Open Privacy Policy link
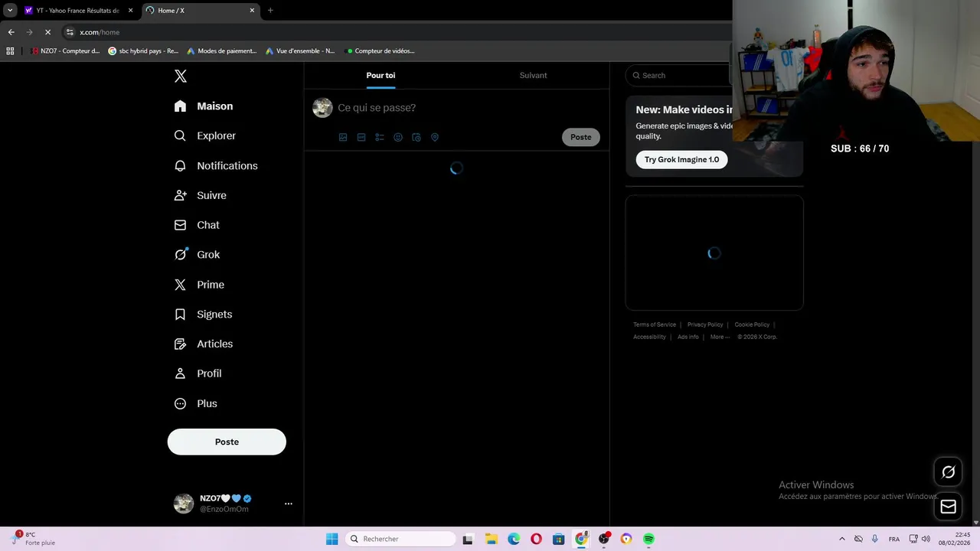The width and height of the screenshot is (980, 551). (705, 324)
